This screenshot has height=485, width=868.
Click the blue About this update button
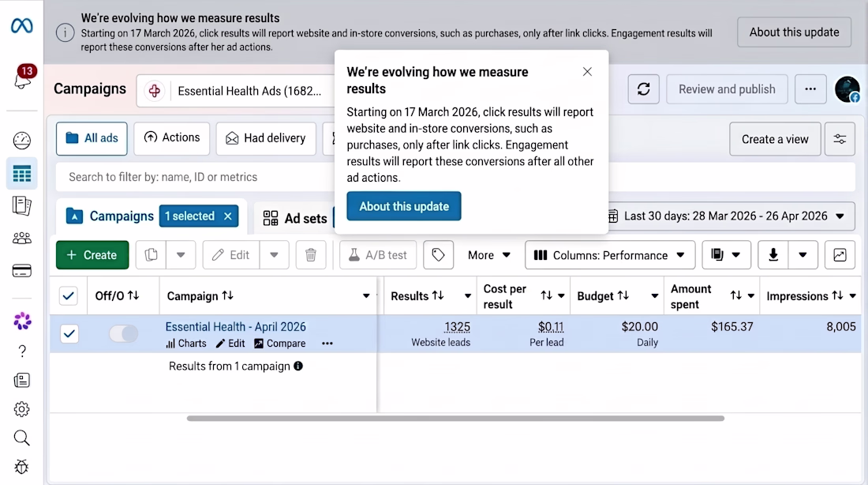(x=404, y=206)
